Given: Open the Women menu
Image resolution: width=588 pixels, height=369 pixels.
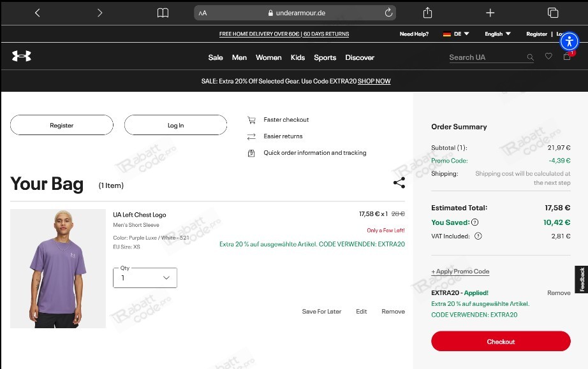Looking at the screenshot, I should click(268, 57).
